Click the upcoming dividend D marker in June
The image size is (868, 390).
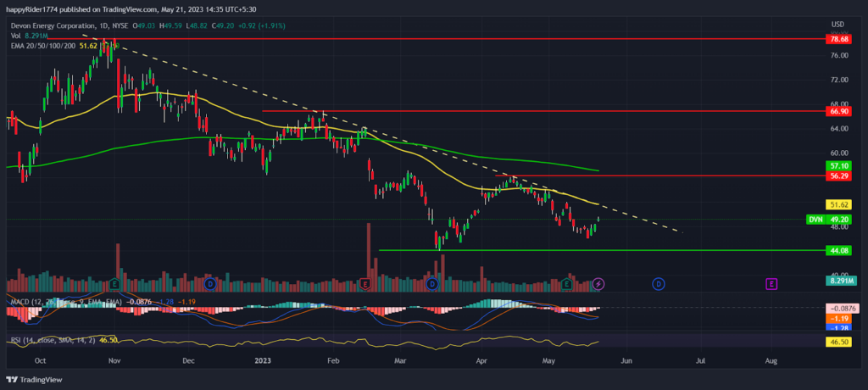pos(658,284)
